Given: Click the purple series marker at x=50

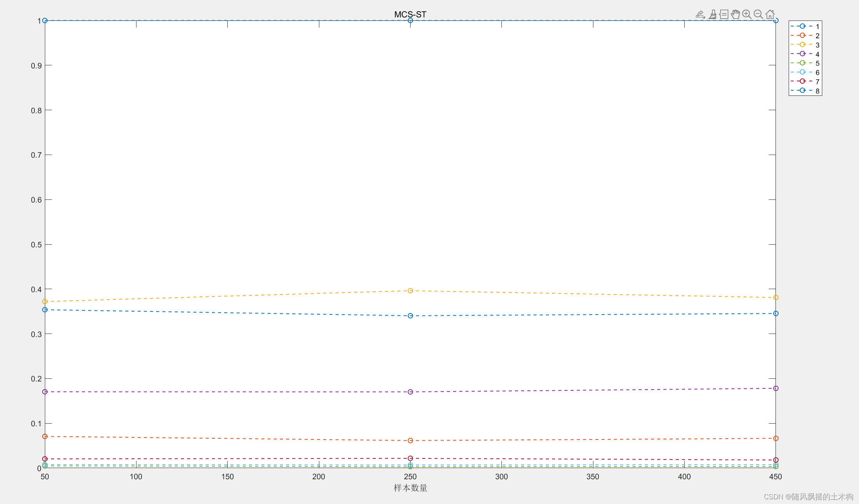Looking at the screenshot, I should (x=45, y=392).
